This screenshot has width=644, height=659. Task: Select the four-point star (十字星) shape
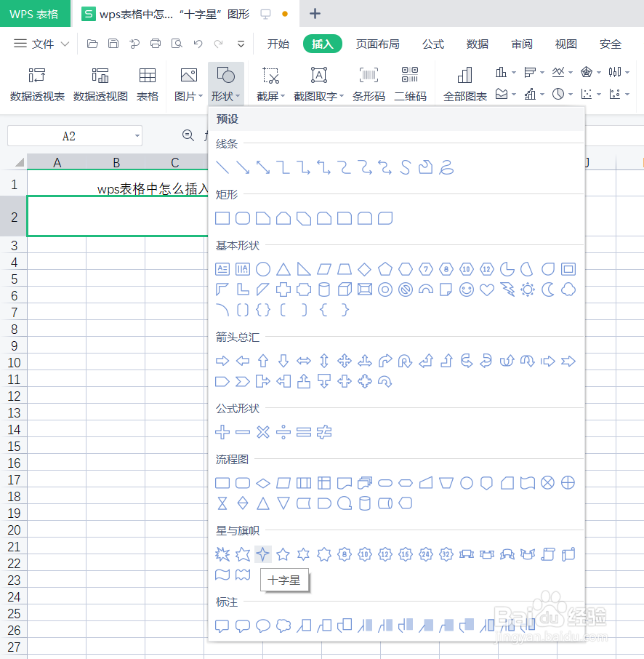click(x=263, y=554)
